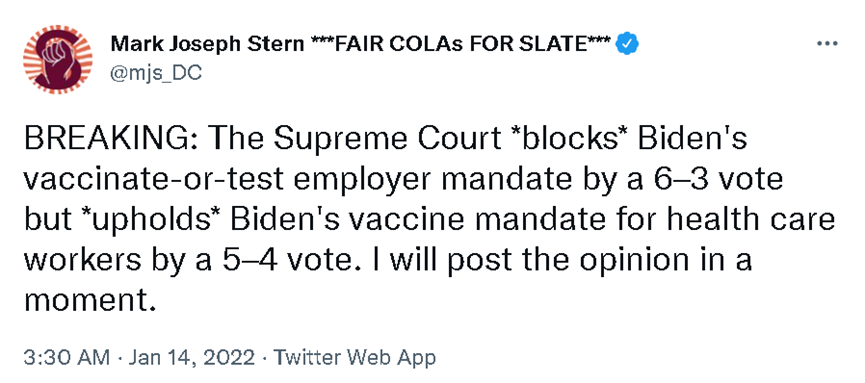Open the 3:30 AM timestamp link
This screenshot has width=865, height=383.
click(66, 358)
